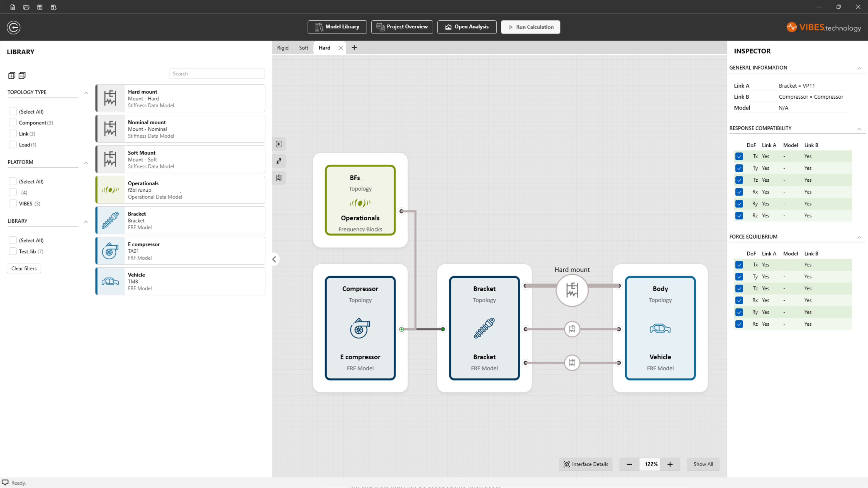Collapse the Platform filter section
Viewport: 868px width, 488px height.
pyautogui.click(x=86, y=163)
